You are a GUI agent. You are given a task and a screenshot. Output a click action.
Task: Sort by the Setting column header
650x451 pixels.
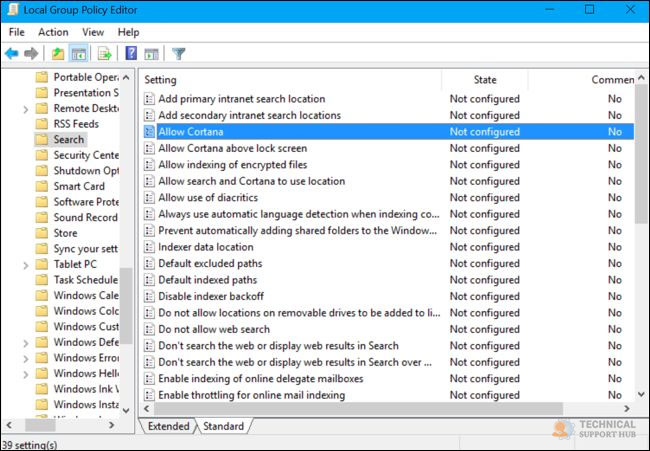291,80
